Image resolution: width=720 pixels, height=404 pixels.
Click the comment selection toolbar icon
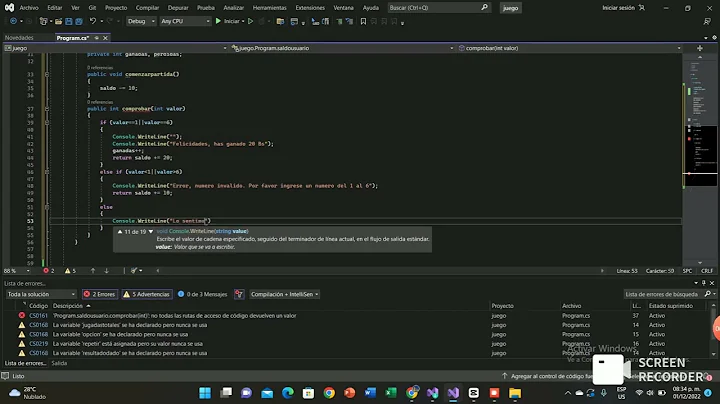pos(339,21)
